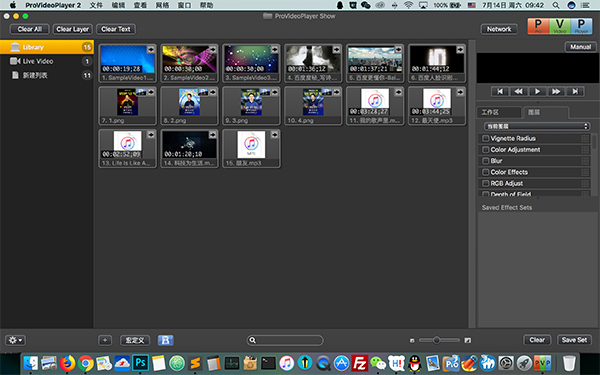The height and width of the screenshot is (375, 600).
Task: Click arrow icon on SampleVideo1 thumbnail
Action: click(x=151, y=50)
